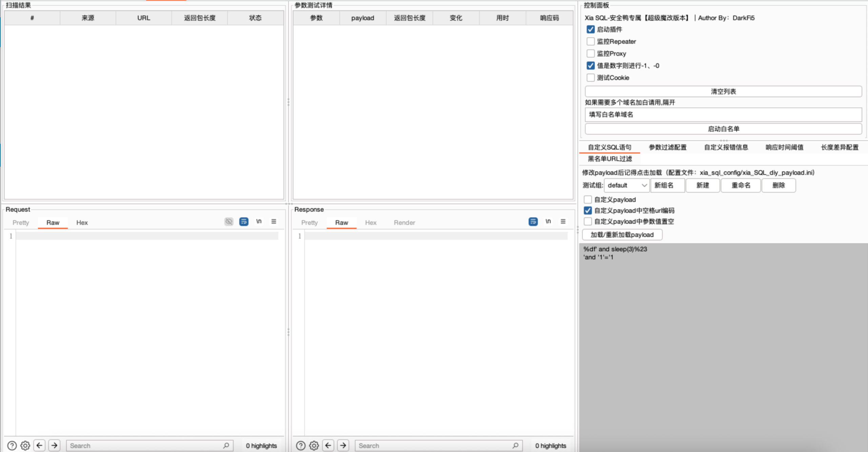Click the forward arrow below the Response panel
Image resolution: width=868 pixels, height=452 pixels.
(343, 445)
